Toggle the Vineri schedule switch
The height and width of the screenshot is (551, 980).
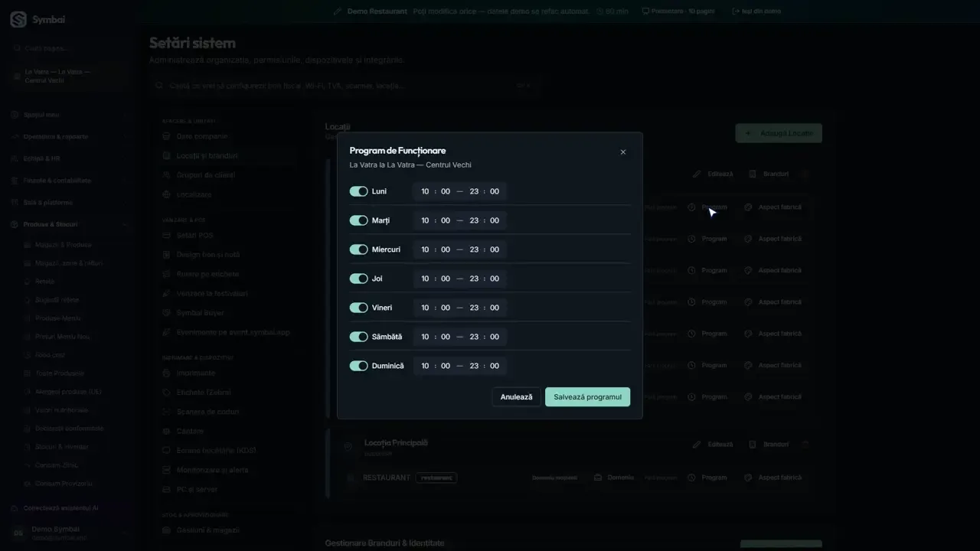point(358,308)
